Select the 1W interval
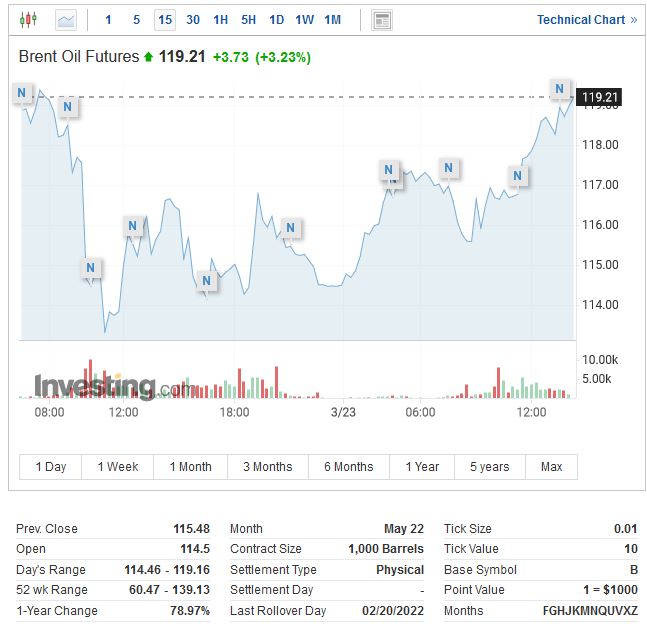The width and height of the screenshot is (647, 634). 305,20
